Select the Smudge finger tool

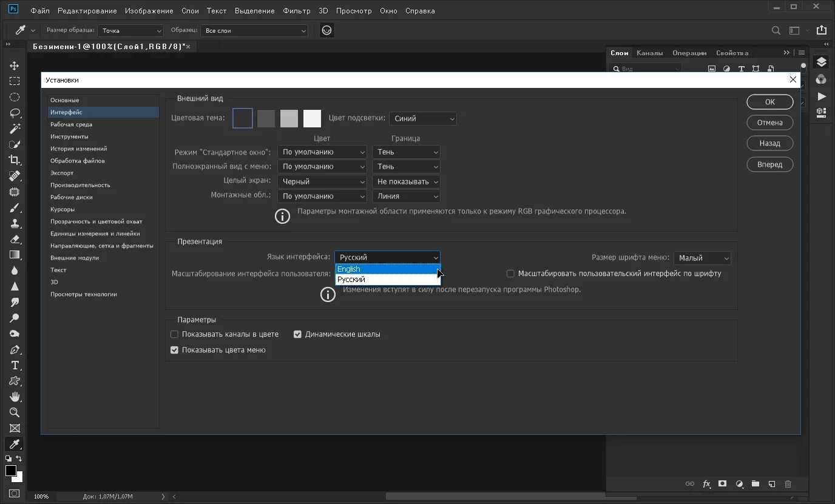point(15,302)
